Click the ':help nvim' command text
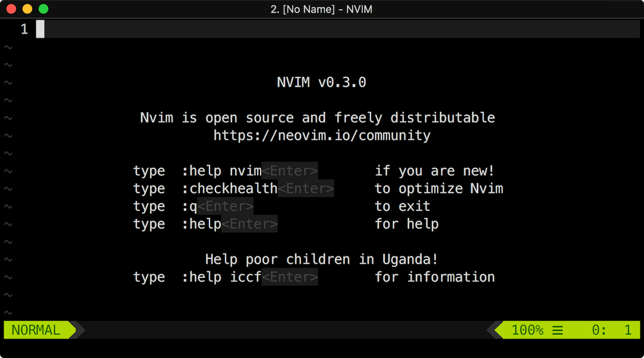Viewport: 644px width, 358px height. pyautogui.click(x=221, y=170)
